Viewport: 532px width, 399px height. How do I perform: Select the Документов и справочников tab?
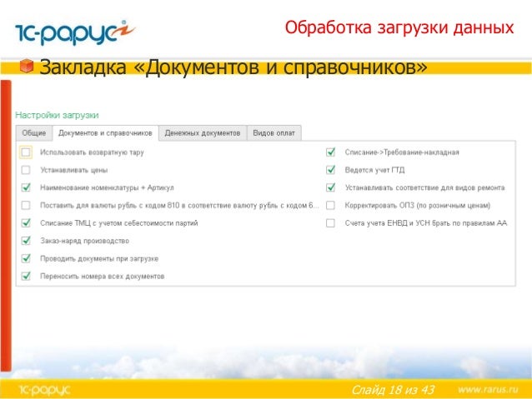coord(105,133)
